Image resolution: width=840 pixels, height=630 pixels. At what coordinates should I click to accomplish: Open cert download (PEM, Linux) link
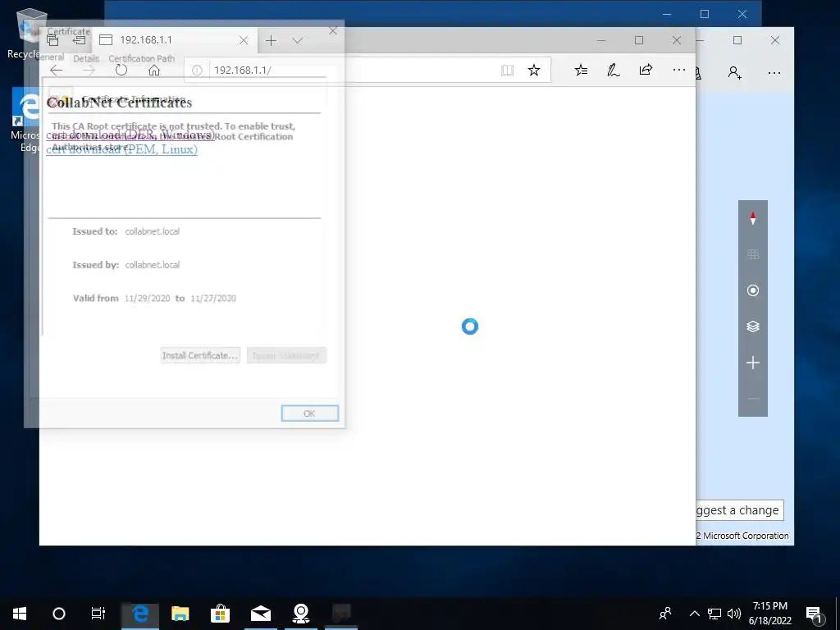coord(121,149)
